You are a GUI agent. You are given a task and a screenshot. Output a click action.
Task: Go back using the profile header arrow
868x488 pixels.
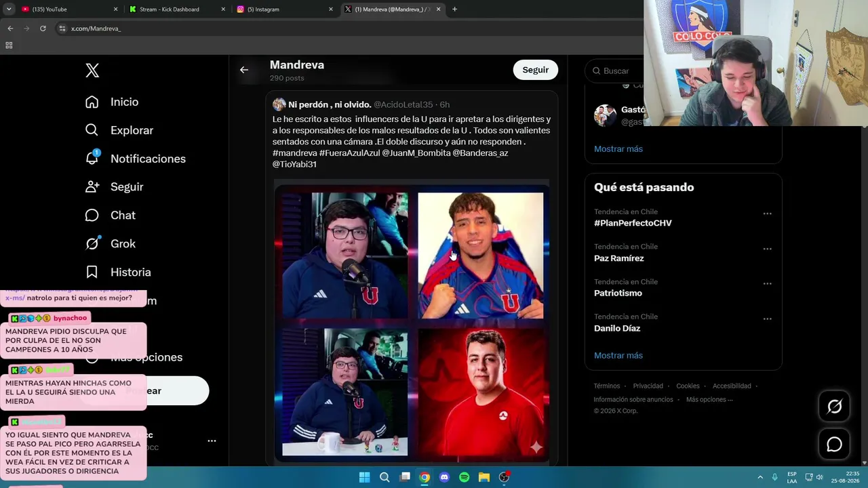pyautogui.click(x=244, y=70)
